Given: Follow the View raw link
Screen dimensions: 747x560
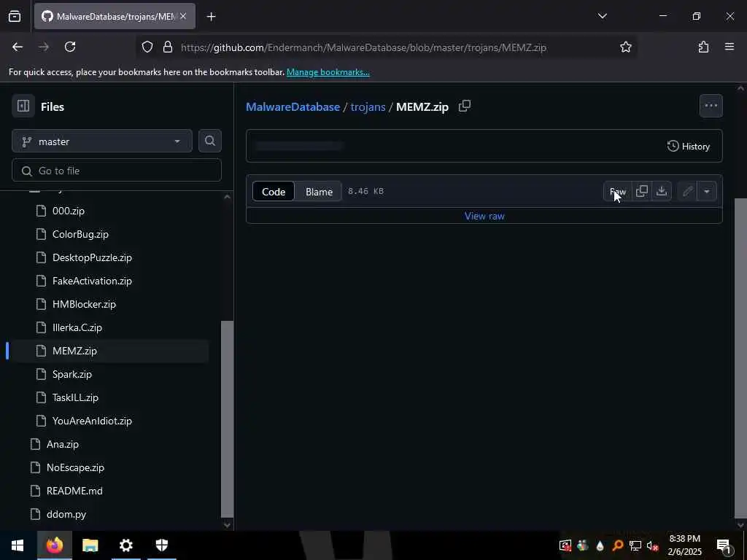Looking at the screenshot, I should (484, 216).
